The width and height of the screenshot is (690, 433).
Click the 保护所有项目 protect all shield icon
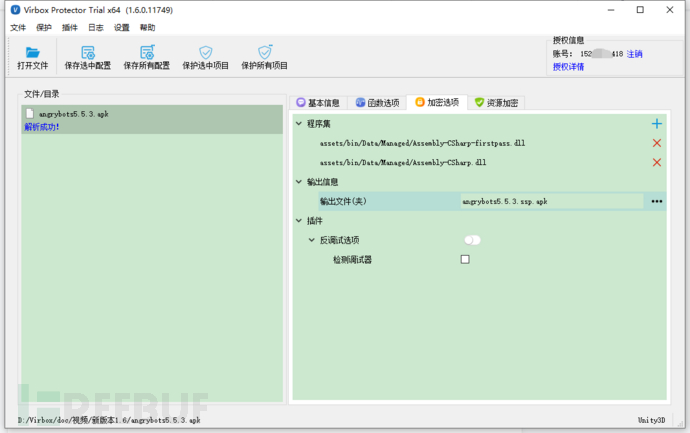click(264, 52)
